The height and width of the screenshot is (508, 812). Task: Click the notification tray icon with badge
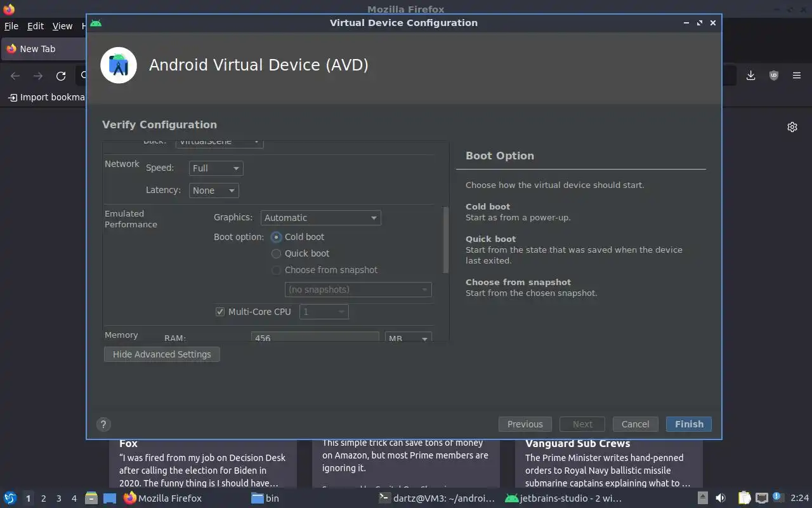778,498
